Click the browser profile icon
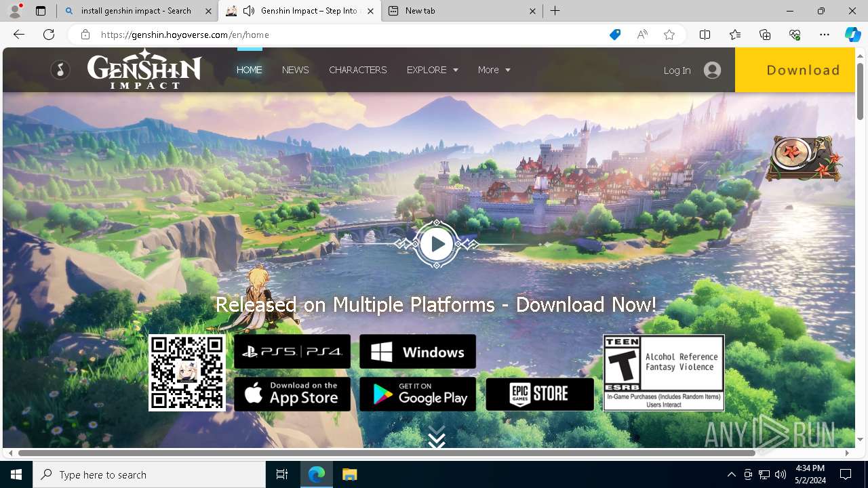This screenshot has width=868, height=488. point(15,11)
